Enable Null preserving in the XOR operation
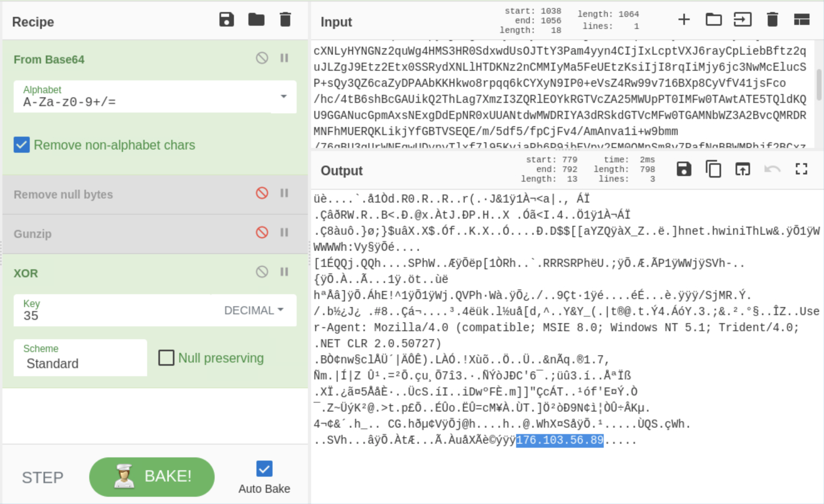This screenshot has width=824, height=504. point(166,358)
